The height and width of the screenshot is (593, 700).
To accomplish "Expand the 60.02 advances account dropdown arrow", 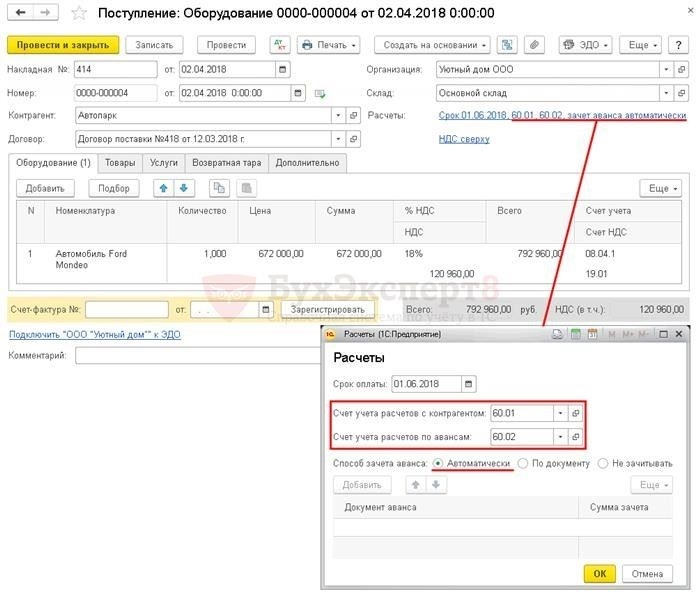I will (560, 437).
